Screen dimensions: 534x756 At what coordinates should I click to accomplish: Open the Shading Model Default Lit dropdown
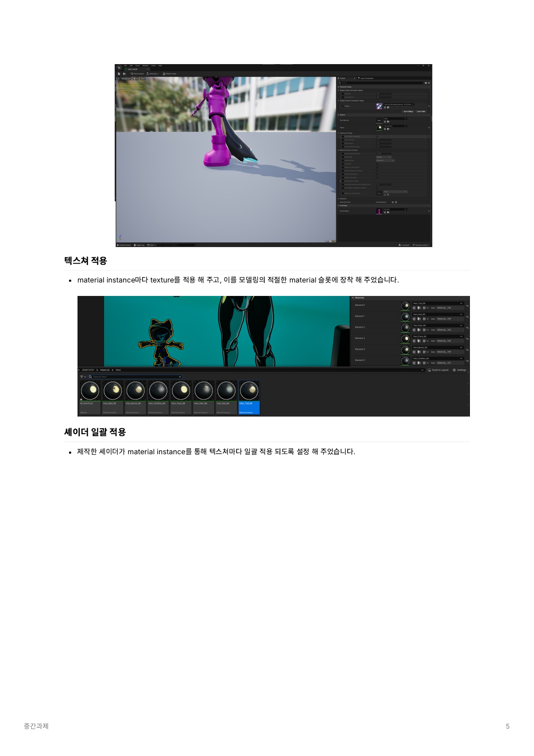pyautogui.click(x=385, y=161)
